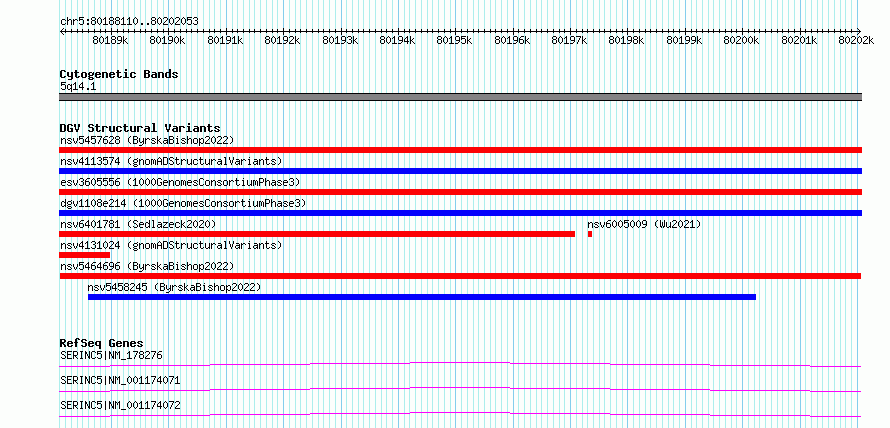The image size is (890, 428).
Task: Click the 80189k ruler position
Action: point(110,40)
